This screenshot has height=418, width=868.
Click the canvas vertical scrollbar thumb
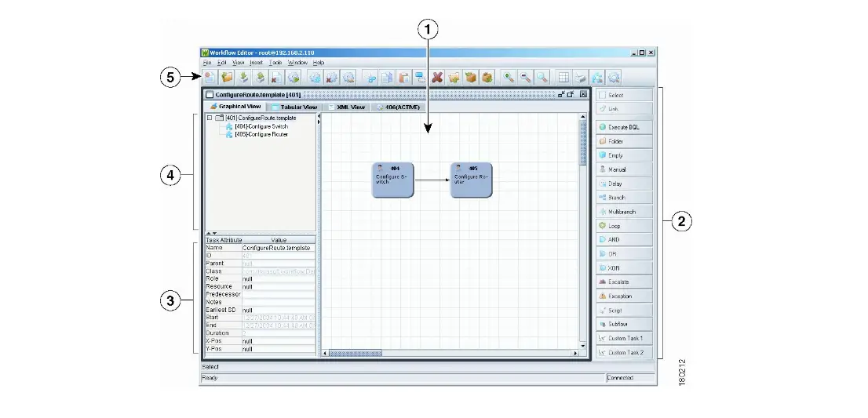(x=583, y=143)
